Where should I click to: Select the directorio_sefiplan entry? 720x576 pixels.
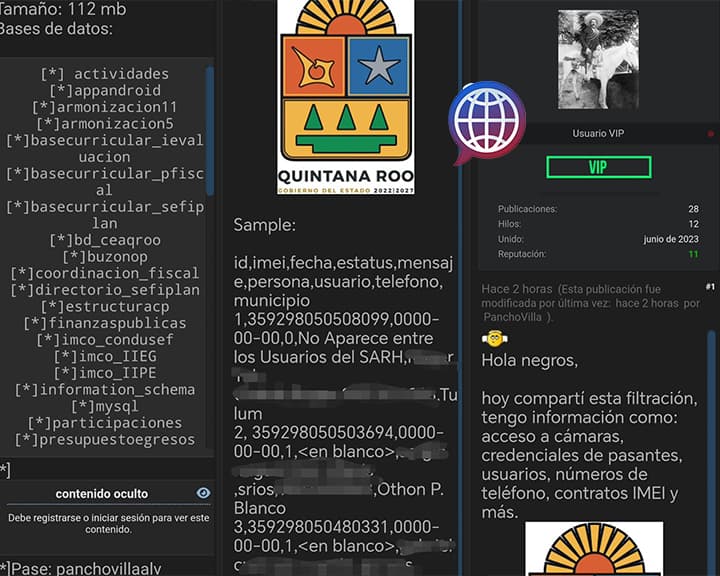pyautogui.click(x=105, y=289)
